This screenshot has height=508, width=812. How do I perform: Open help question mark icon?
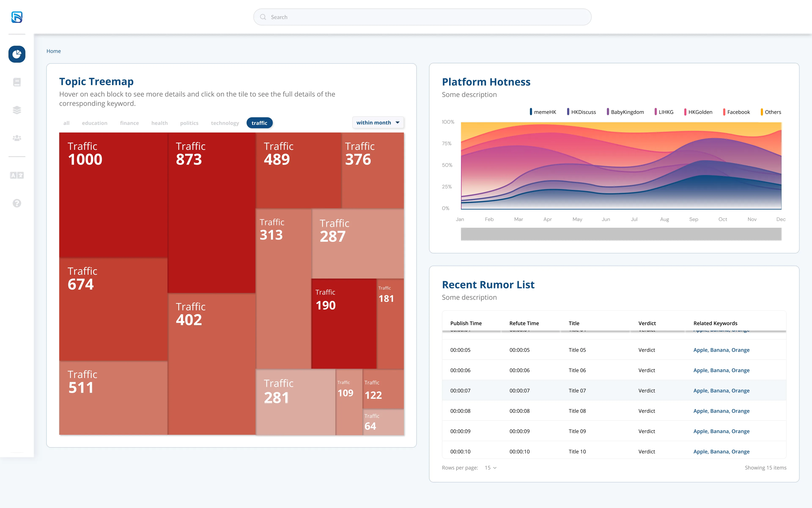click(17, 203)
